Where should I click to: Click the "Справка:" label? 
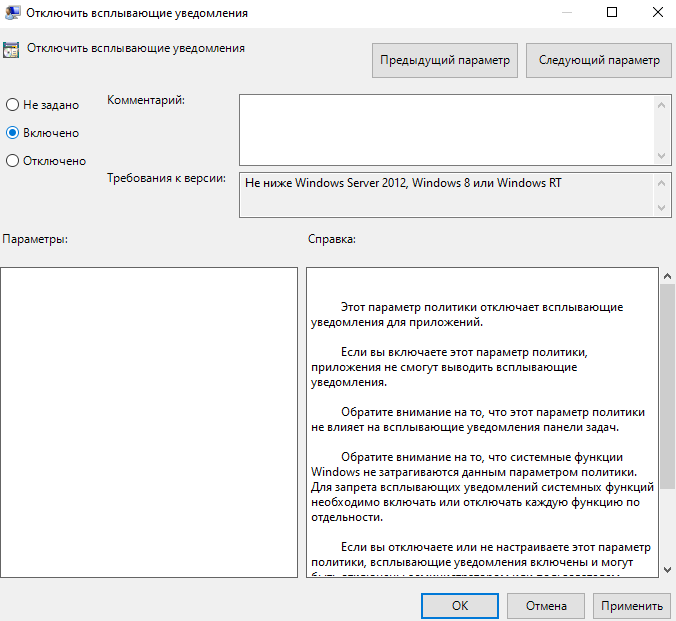coord(332,239)
